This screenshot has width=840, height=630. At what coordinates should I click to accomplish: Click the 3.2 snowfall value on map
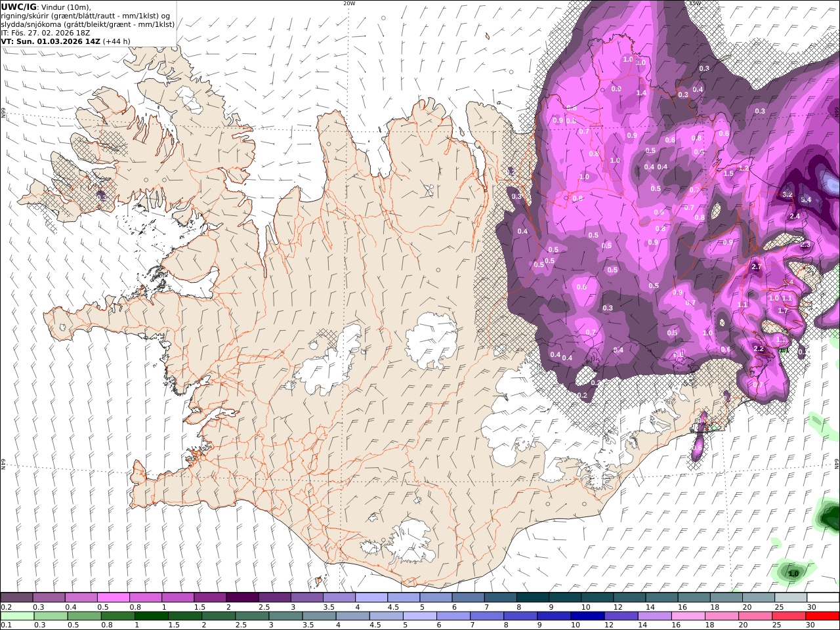coord(788,194)
